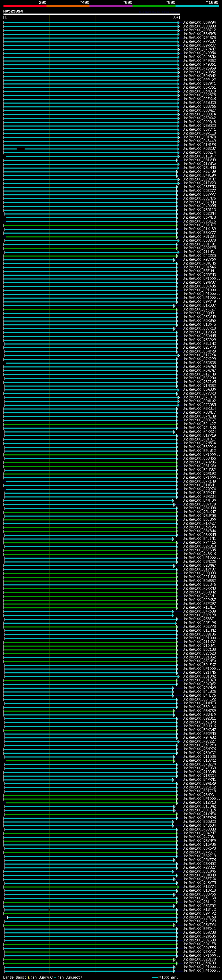Screen dimensions: 222x980
Task: Open hit UniRef100_B8CK18
Action: pyautogui.click(x=199, y=328)
